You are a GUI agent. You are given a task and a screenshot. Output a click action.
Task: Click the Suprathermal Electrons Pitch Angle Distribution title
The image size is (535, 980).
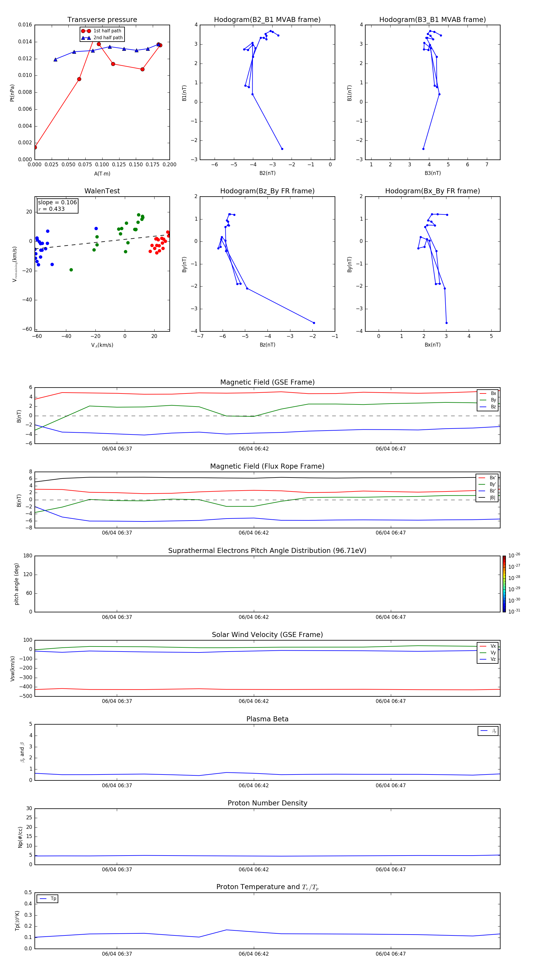(267, 551)
